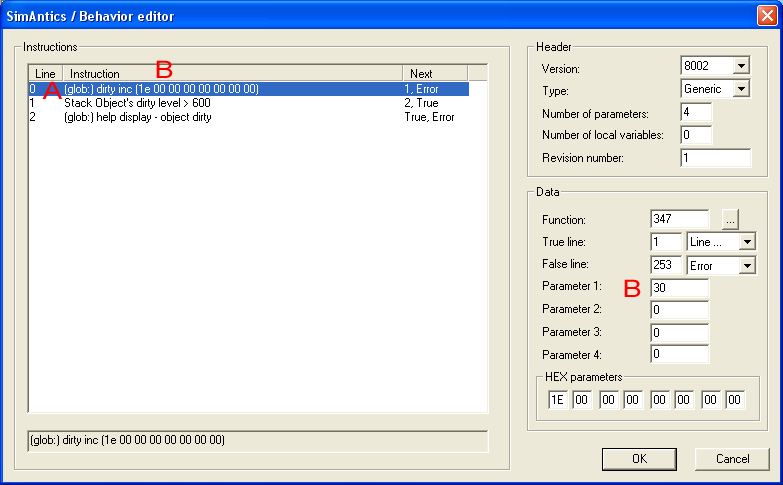
Task: Edit the second HEX parameter byte
Action: pyautogui.click(x=582, y=400)
